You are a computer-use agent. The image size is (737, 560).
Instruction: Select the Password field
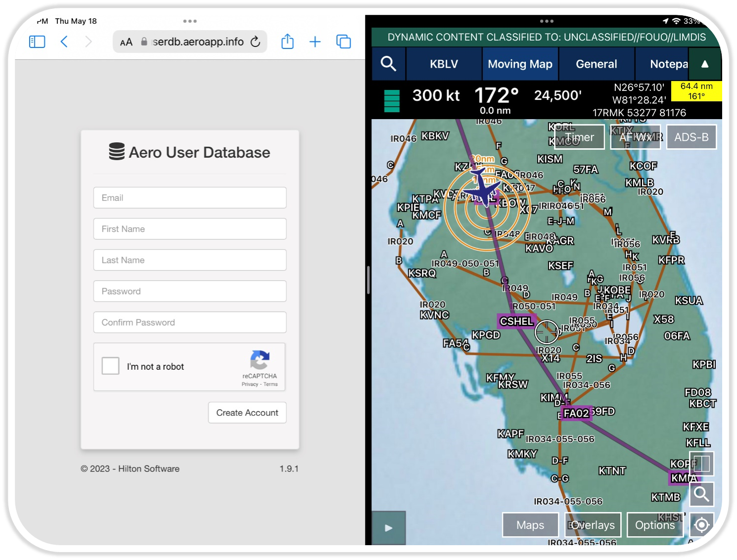click(x=190, y=291)
